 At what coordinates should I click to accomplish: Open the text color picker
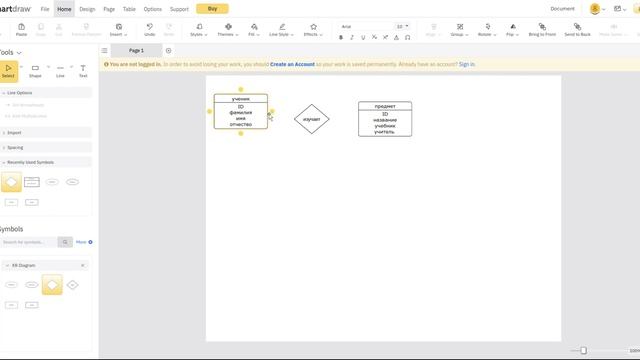pyautogui.click(x=396, y=38)
